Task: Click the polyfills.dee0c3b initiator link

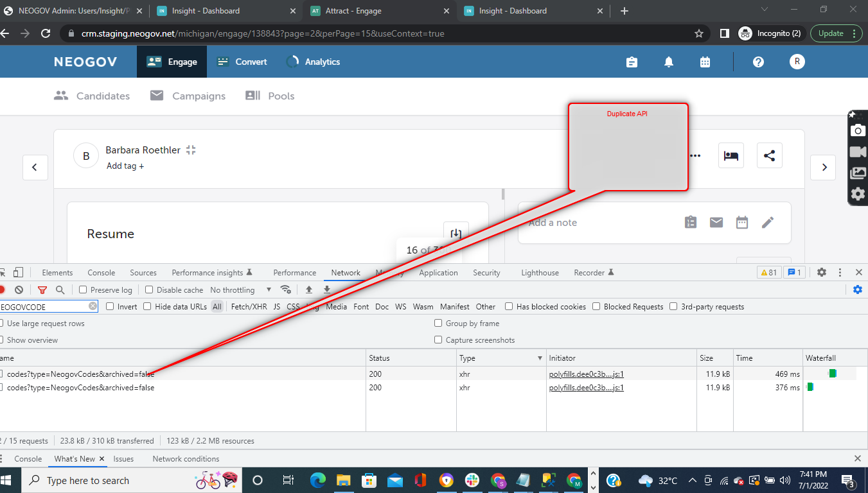Action: click(585, 373)
